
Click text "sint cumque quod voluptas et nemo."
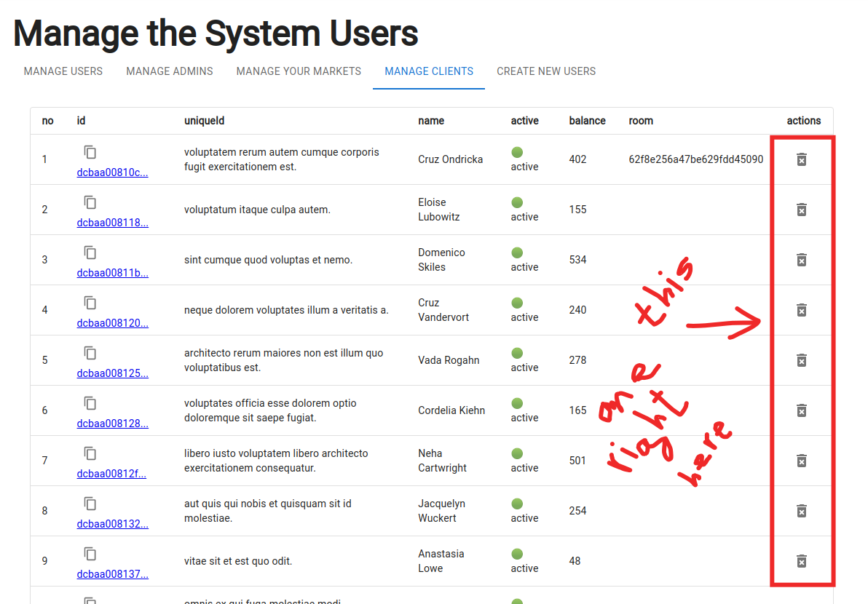[x=269, y=260]
